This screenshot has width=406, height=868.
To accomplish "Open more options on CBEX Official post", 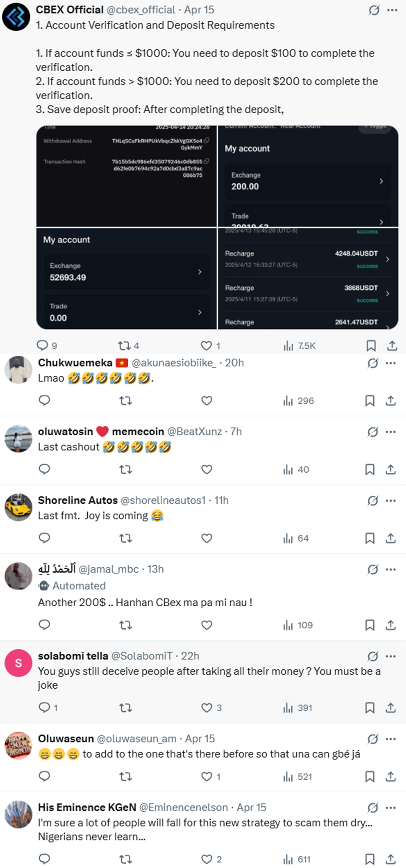I will (x=392, y=10).
